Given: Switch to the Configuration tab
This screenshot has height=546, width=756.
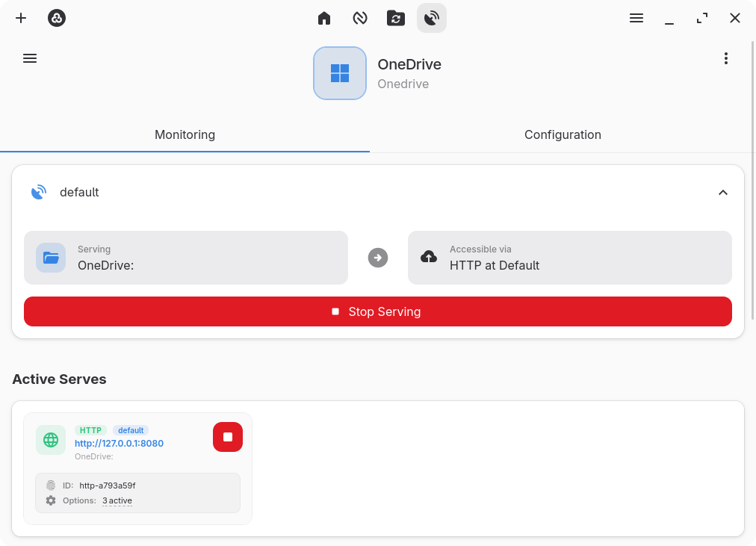Looking at the screenshot, I should (x=563, y=135).
